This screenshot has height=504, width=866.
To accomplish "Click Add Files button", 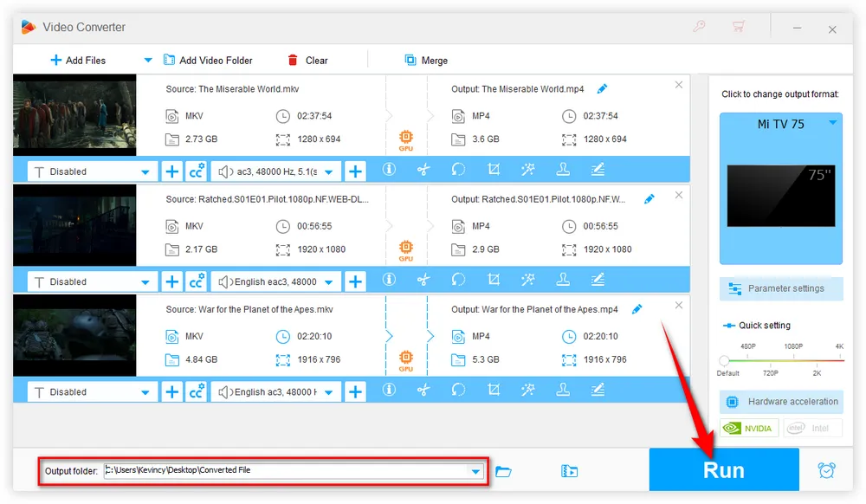I will click(x=77, y=60).
